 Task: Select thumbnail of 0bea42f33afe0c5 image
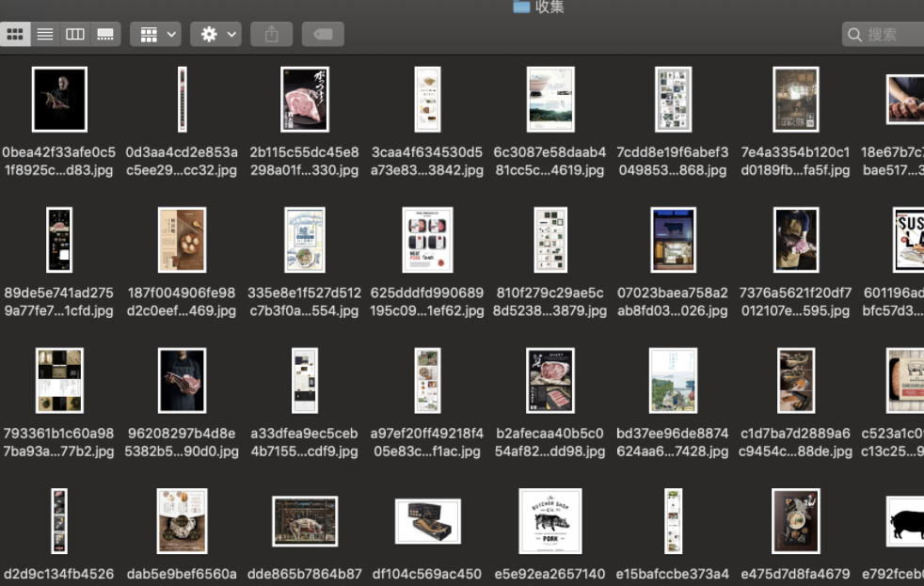[59, 99]
